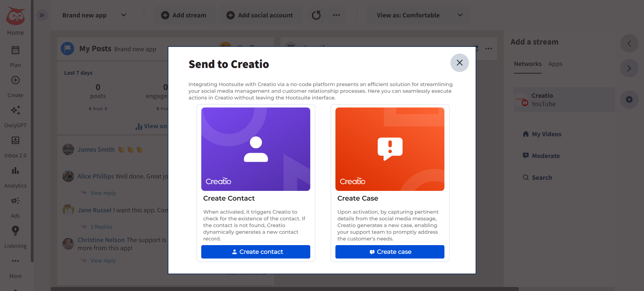
Task: Open the Listening lightbulb icon
Action: 15,230
